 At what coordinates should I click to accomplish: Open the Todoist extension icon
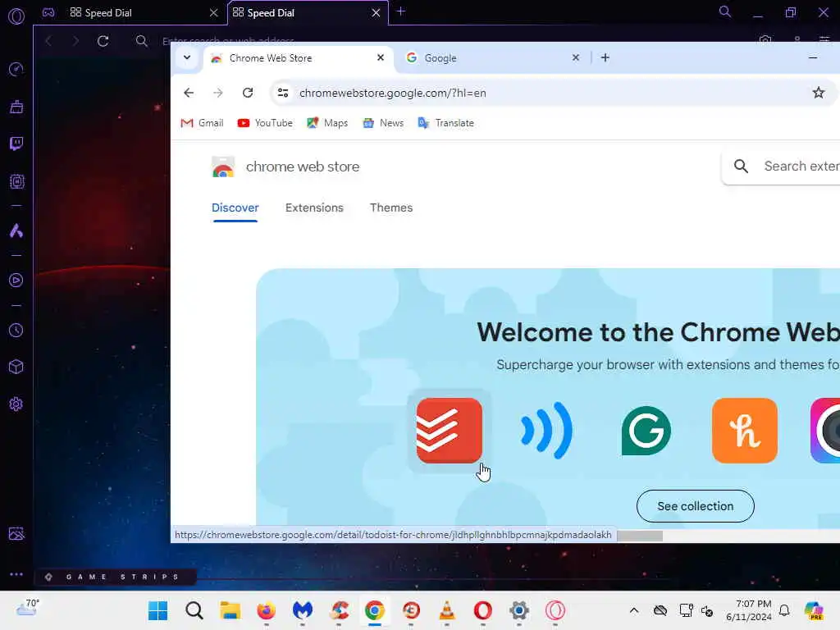coord(449,430)
